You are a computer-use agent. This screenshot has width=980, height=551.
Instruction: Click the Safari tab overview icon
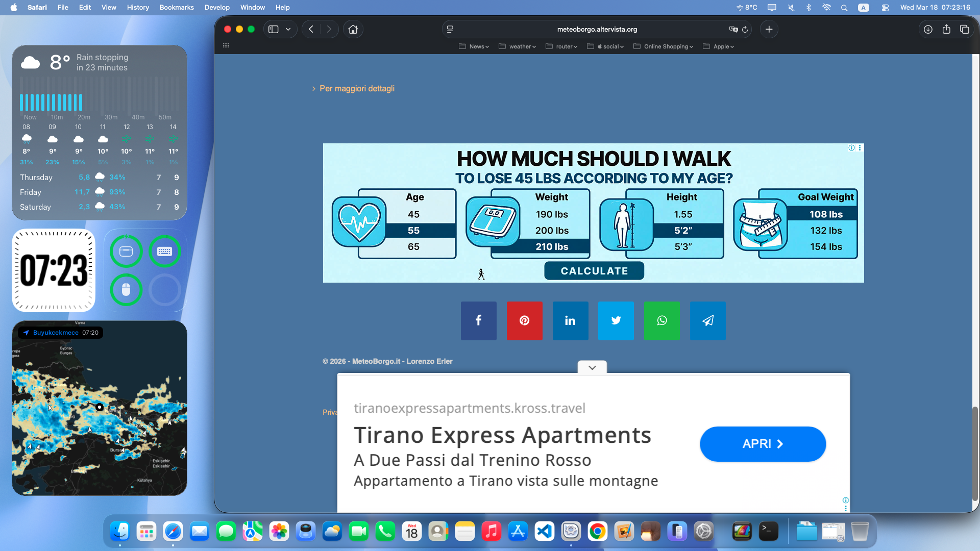[x=965, y=29]
